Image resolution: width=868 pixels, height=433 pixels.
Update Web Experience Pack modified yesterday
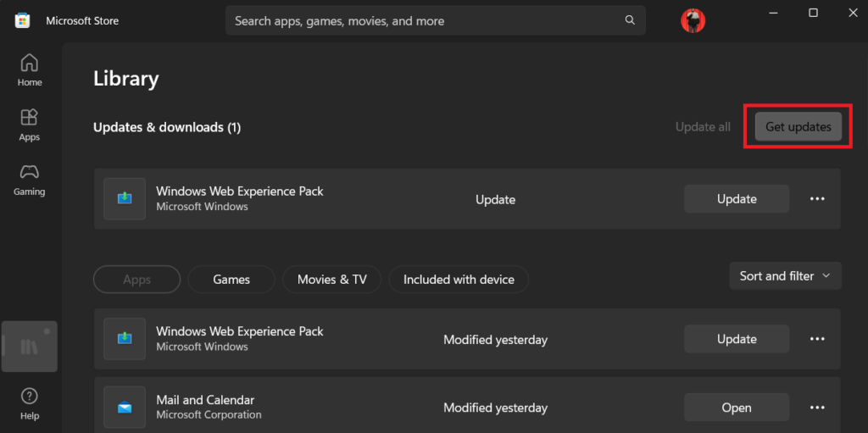pos(737,339)
